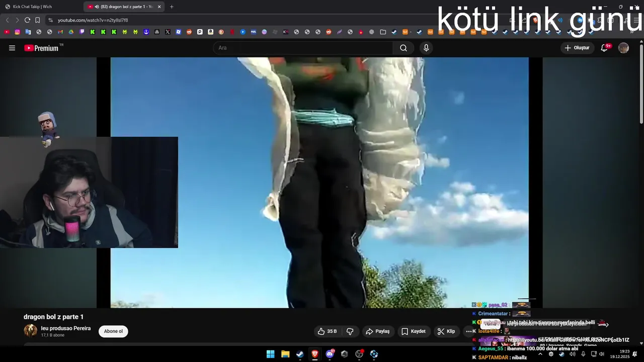This screenshot has height=362, width=644.
Task: Switch to the Kick Chat Takip tab
Action: 40,7
